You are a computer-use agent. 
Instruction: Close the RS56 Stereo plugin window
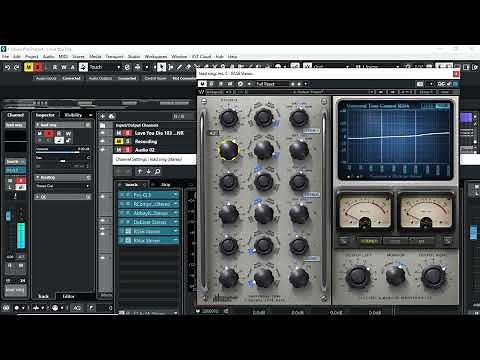(456, 74)
